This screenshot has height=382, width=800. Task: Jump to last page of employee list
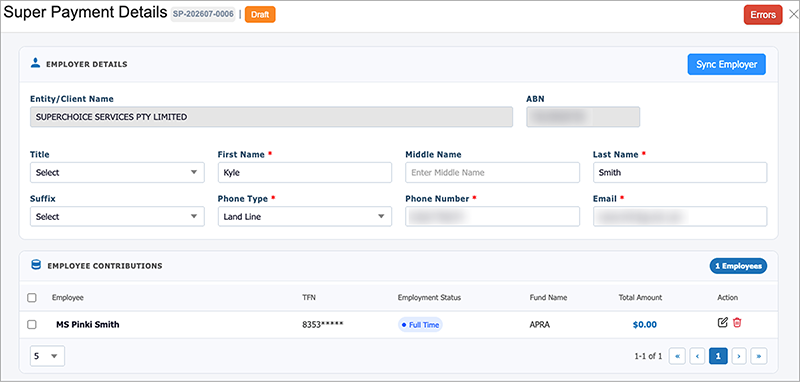pos(759,356)
